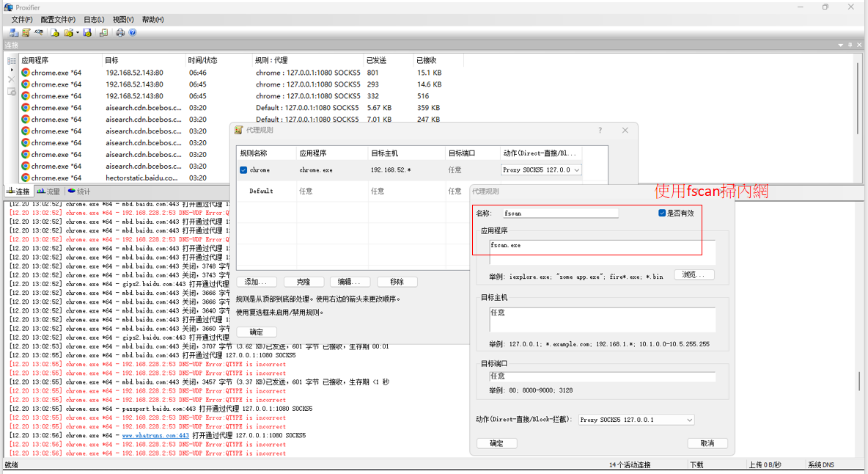
Task: Open the 连接 panel options dropdown arrow
Action: click(840, 45)
